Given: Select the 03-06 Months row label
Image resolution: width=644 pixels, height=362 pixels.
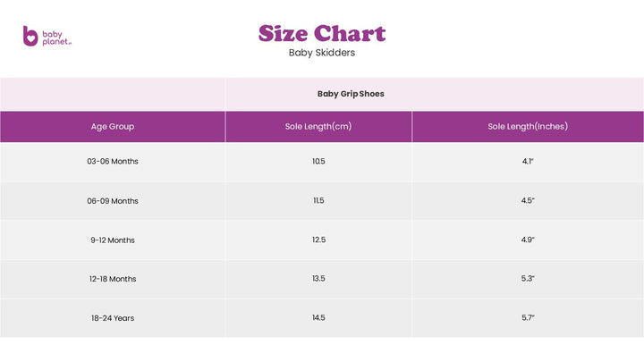Looking at the screenshot, I should point(113,162).
